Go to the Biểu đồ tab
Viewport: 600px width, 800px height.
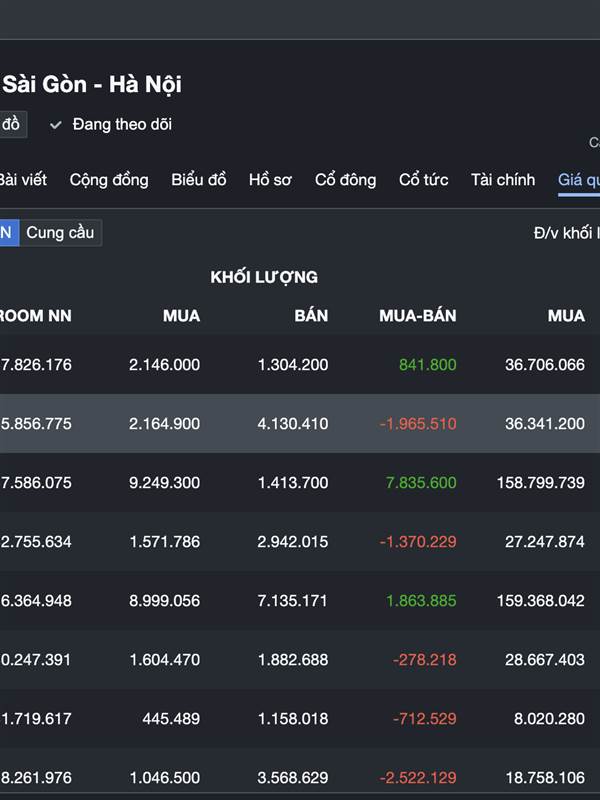point(199,180)
